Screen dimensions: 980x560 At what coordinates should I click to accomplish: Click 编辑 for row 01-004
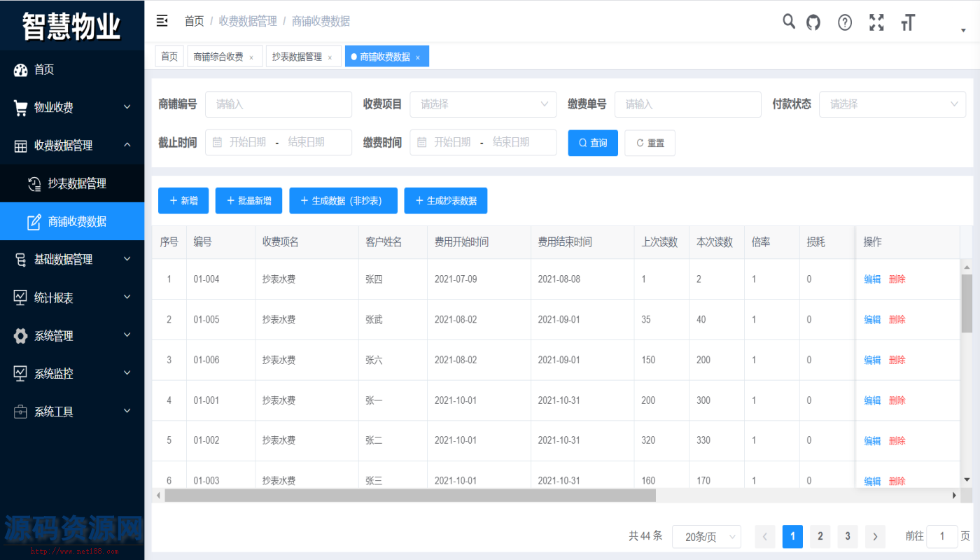tap(872, 279)
